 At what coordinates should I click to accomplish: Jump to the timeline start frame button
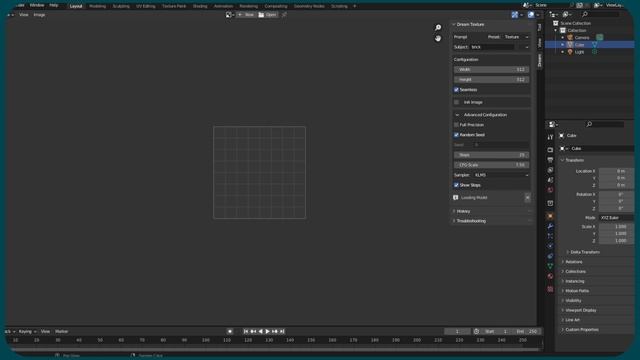pyautogui.click(x=246, y=331)
